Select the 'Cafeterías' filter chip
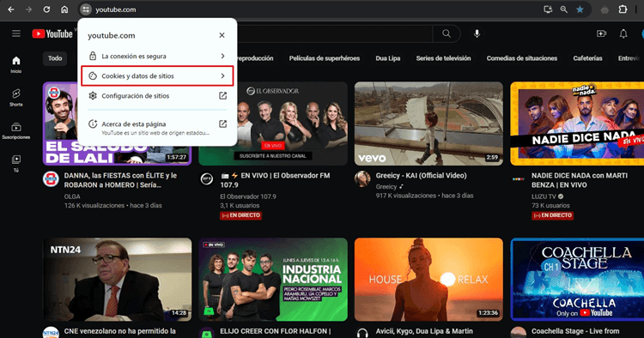This screenshot has height=338, width=644. (587, 58)
